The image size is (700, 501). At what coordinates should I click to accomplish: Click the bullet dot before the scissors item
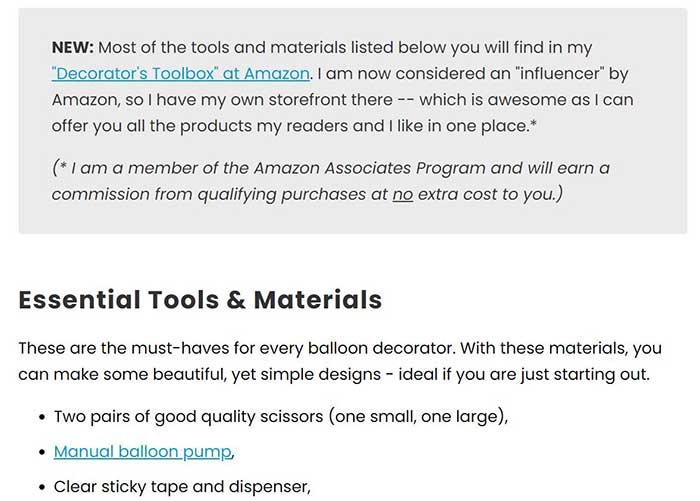[x=42, y=416]
